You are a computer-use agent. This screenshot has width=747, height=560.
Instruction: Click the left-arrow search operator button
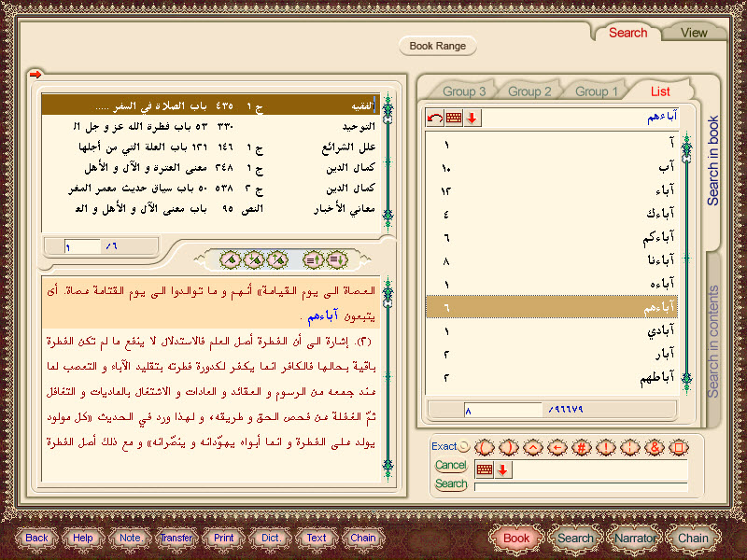[x=557, y=447]
